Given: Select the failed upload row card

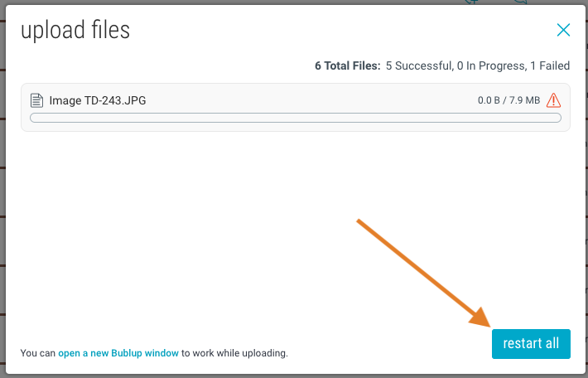Looking at the screenshot, I should pos(296,108).
